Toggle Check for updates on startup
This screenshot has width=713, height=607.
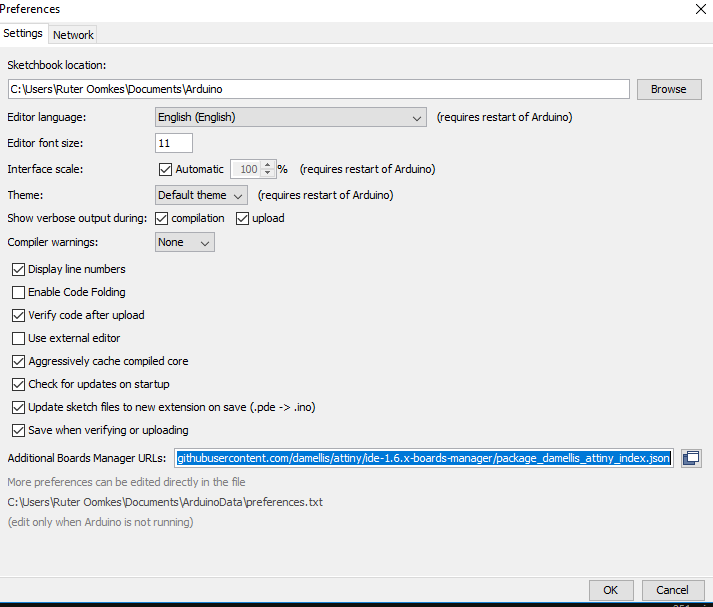click(19, 384)
